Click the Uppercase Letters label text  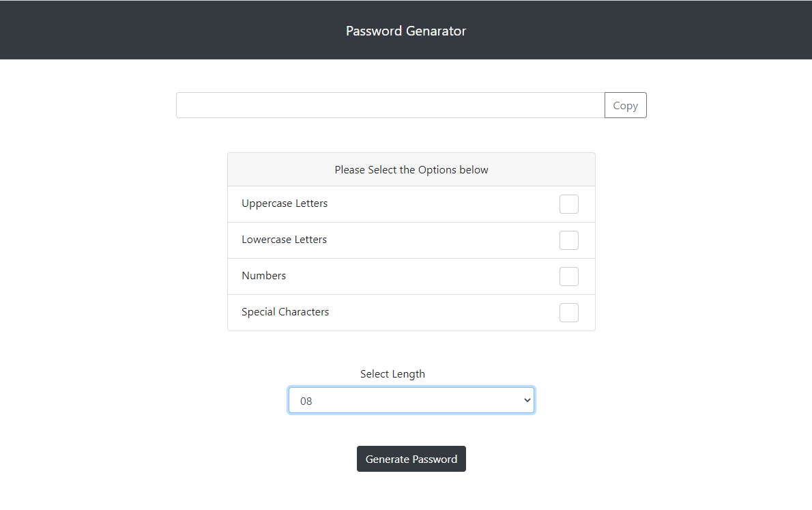(x=285, y=203)
